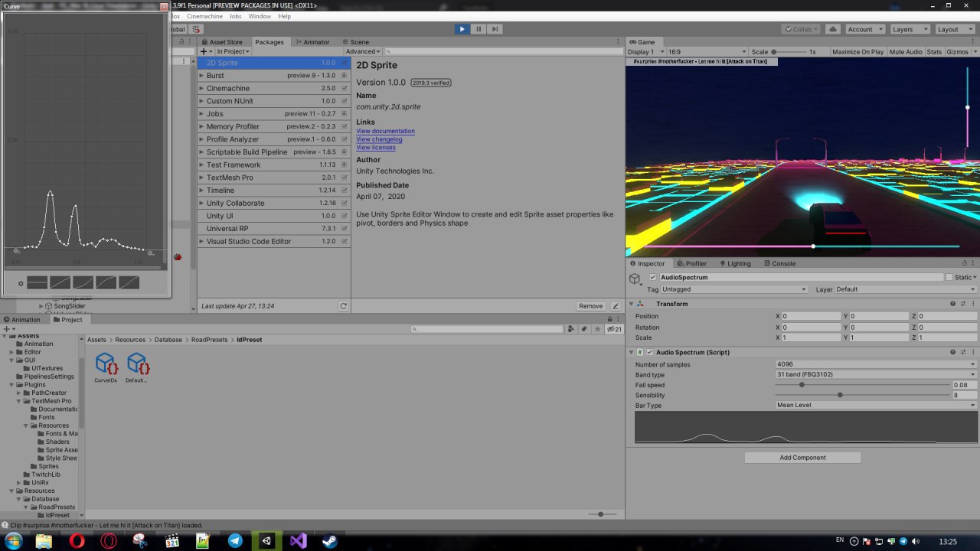Toggle the AudioSpectrum active checkbox

coord(652,277)
